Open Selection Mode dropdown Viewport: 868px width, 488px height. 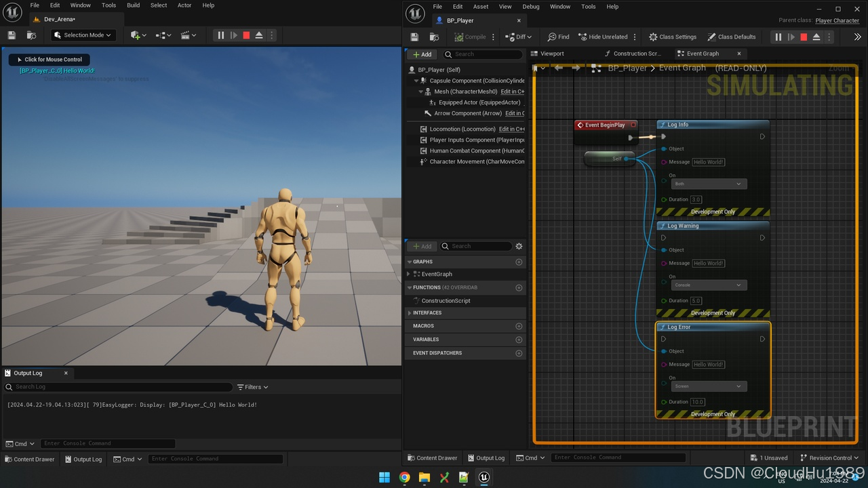coord(83,35)
